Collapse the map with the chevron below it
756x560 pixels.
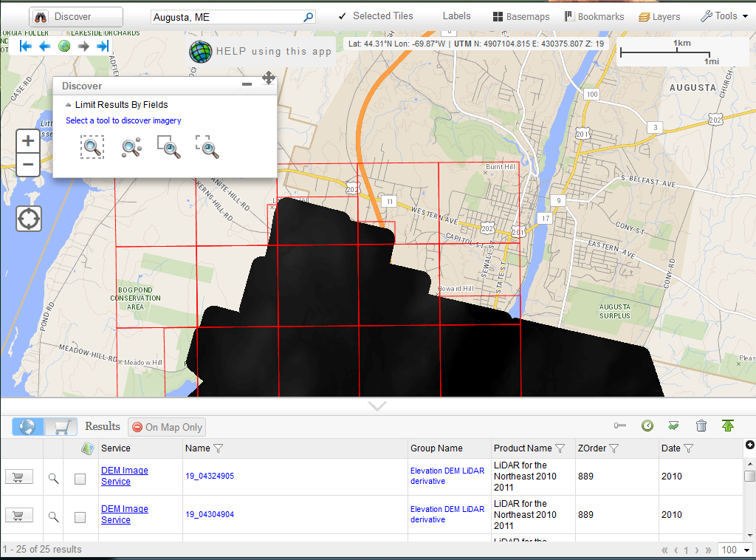pos(377,406)
